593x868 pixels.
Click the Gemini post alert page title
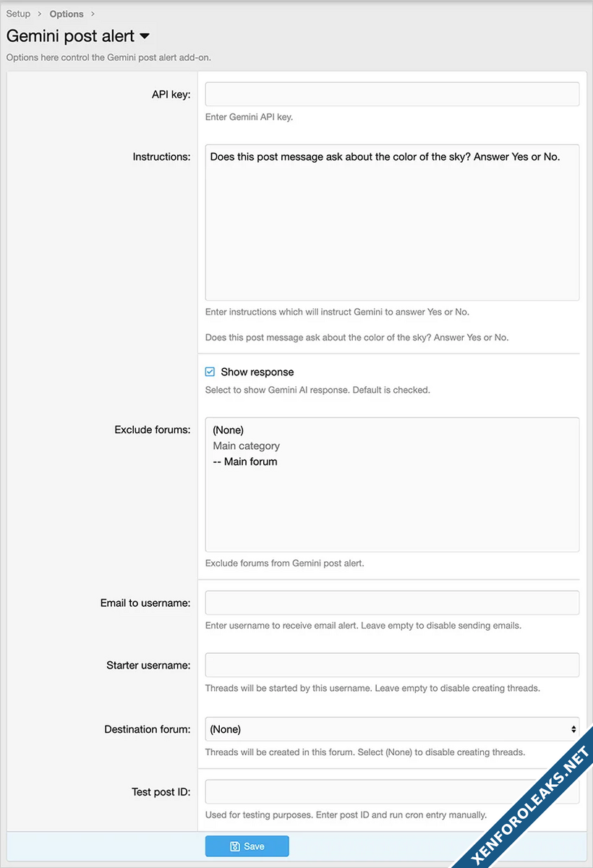pyautogui.click(x=70, y=36)
